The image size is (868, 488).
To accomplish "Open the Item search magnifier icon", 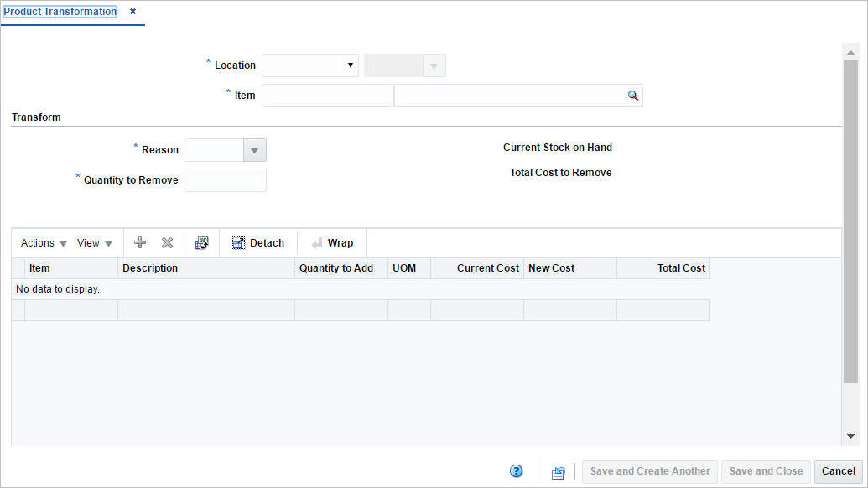I will coord(633,95).
